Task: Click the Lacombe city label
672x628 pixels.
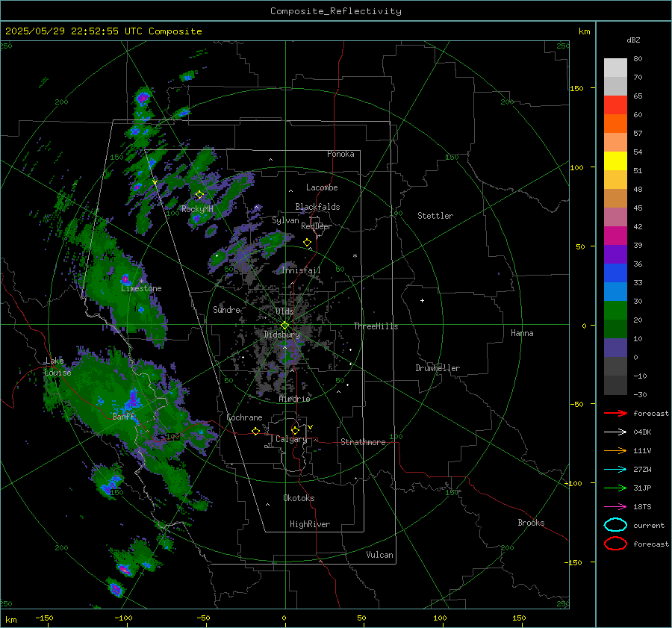Action: [x=322, y=187]
